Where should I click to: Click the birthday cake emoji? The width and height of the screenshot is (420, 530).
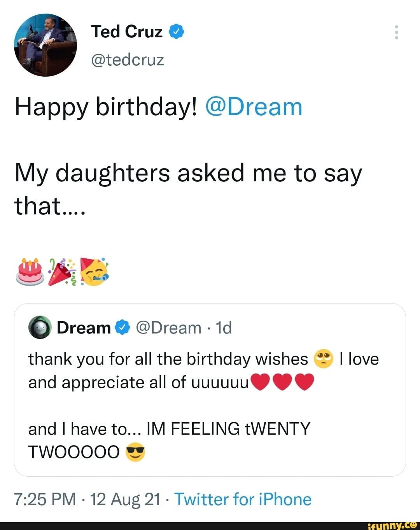pos(30,271)
